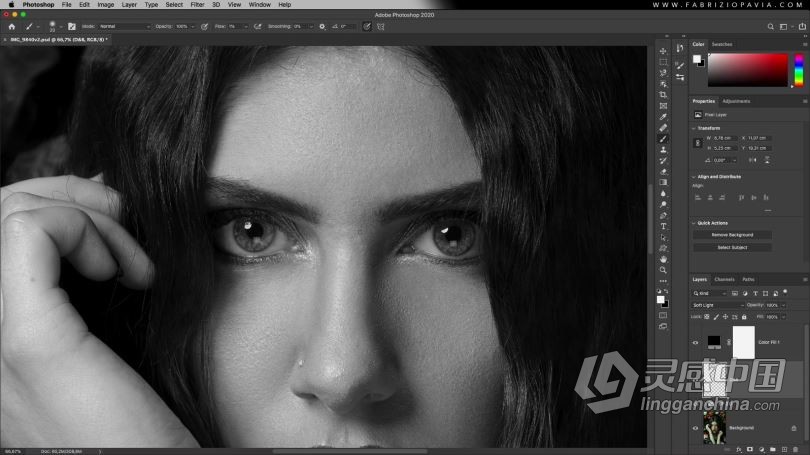Click the Delete layer trash icon
Image resolution: width=810 pixels, height=455 pixels.
pos(796,450)
